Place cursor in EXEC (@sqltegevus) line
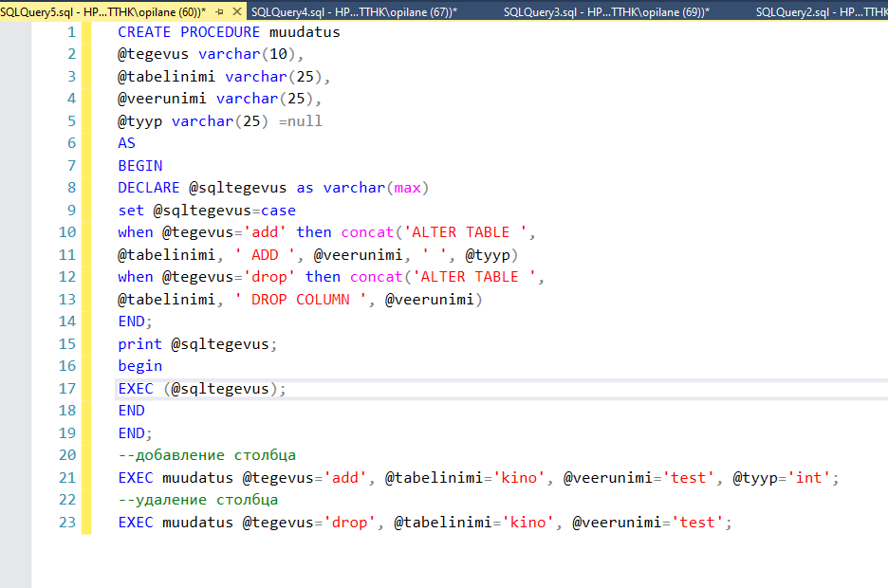888x588 pixels. tap(201, 389)
